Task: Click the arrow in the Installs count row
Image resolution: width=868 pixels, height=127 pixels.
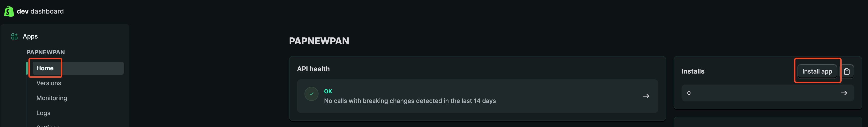Action: pyautogui.click(x=843, y=93)
